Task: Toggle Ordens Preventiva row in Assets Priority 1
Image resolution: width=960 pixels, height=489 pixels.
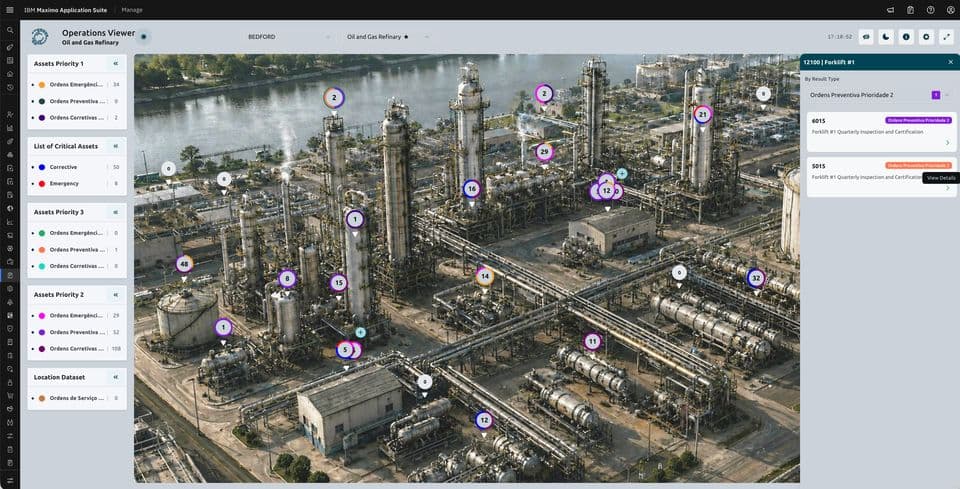Action: pyautogui.click(x=77, y=101)
